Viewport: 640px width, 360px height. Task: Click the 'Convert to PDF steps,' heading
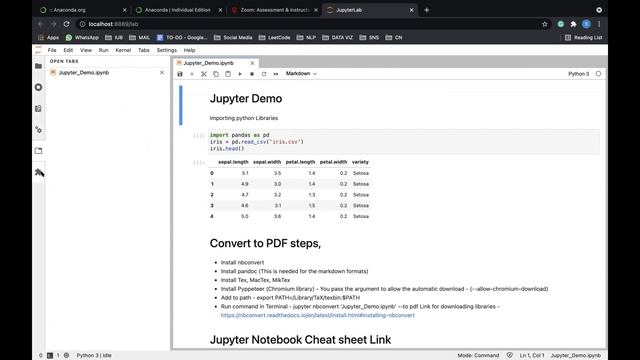[265, 243]
